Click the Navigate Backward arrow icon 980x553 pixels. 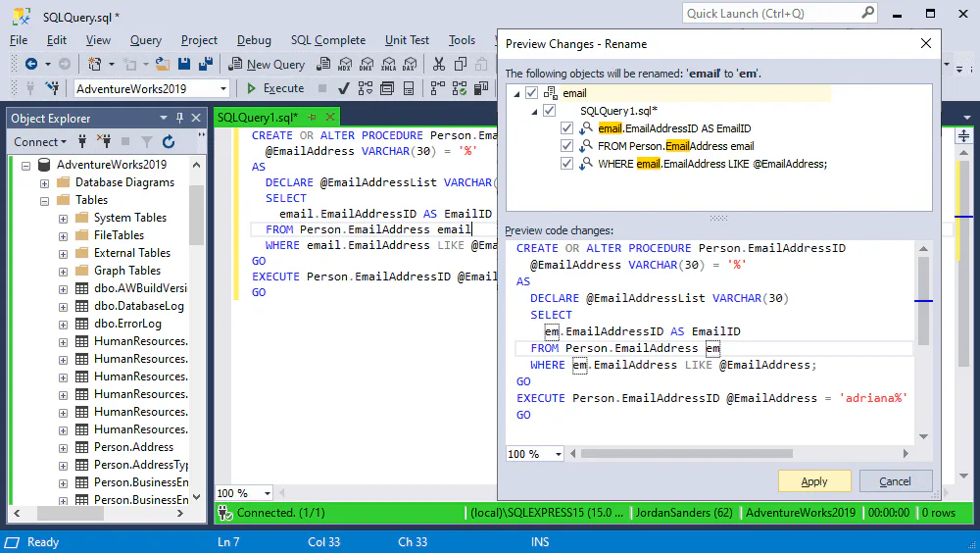30,64
